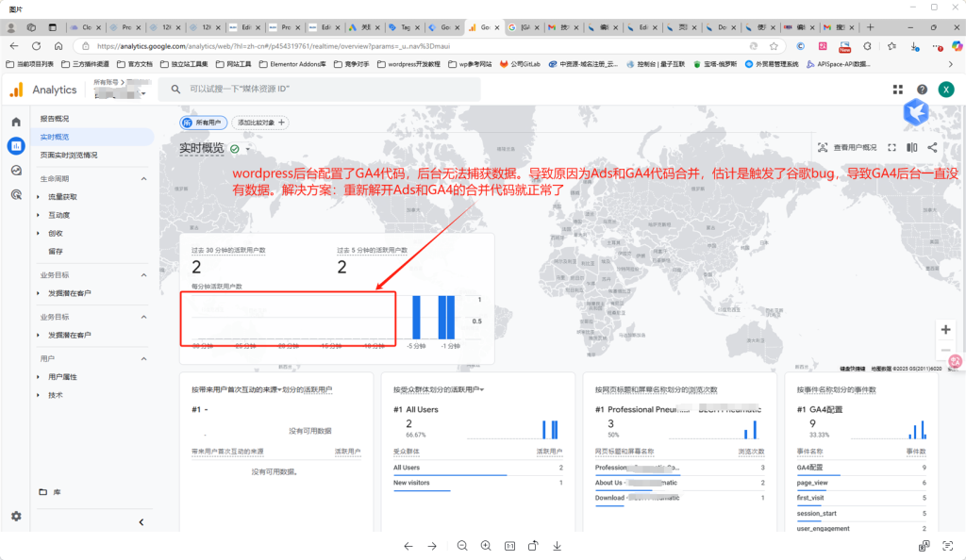The width and height of the screenshot is (966, 560).
Task: Go to previous image in the viewer
Action: pos(408,546)
